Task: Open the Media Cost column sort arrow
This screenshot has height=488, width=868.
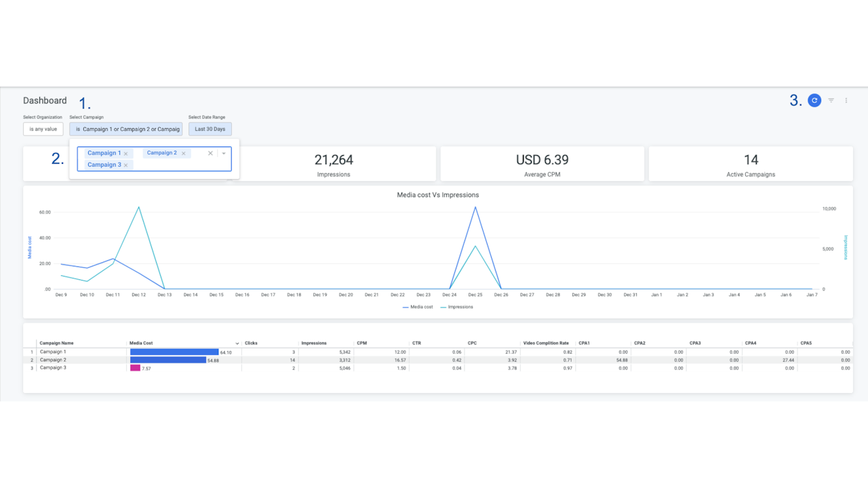Action: click(x=237, y=343)
